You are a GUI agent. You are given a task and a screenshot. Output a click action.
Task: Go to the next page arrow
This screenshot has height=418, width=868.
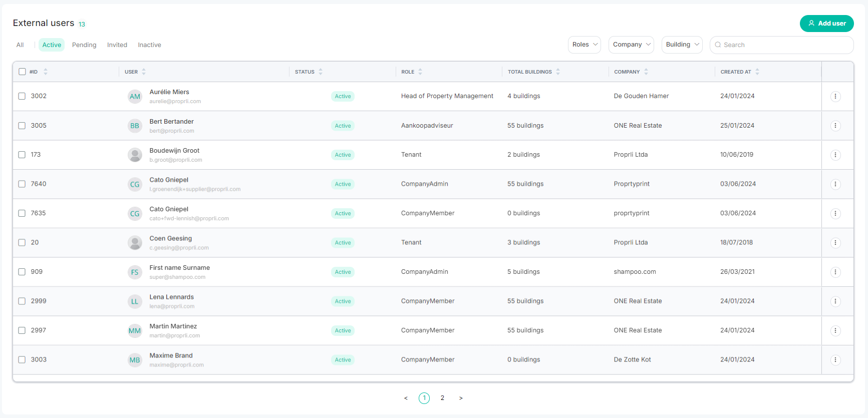click(461, 398)
